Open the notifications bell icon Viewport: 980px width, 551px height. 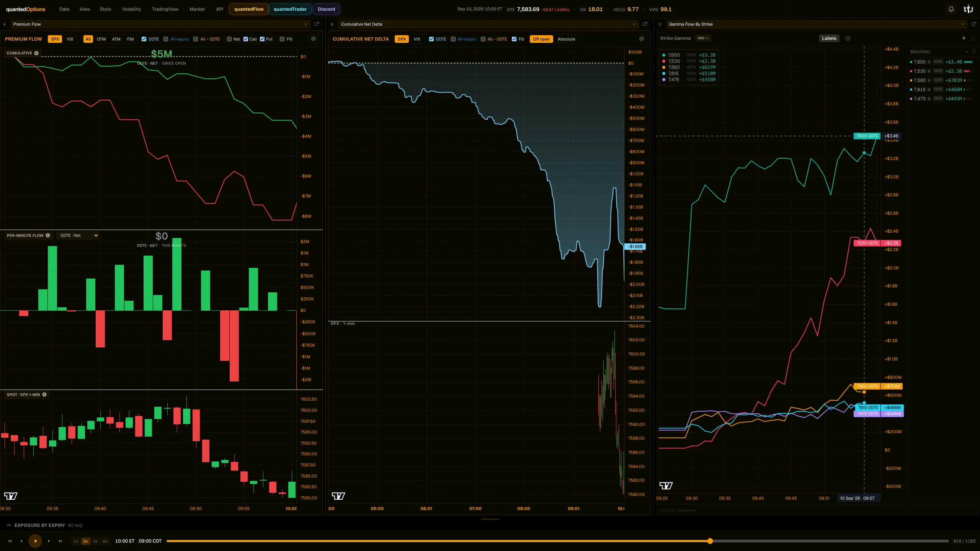click(x=951, y=9)
